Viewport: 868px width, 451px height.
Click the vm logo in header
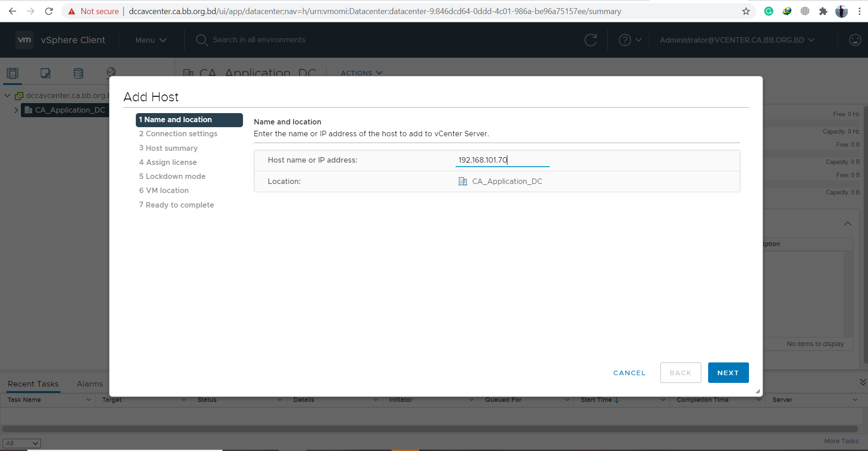[x=25, y=40]
